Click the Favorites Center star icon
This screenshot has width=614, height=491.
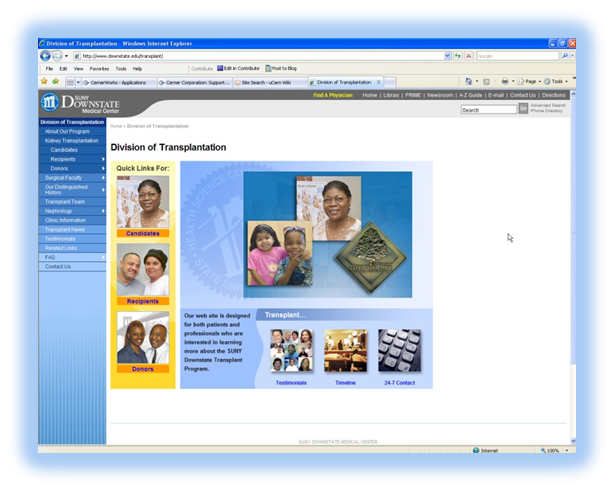(x=44, y=81)
